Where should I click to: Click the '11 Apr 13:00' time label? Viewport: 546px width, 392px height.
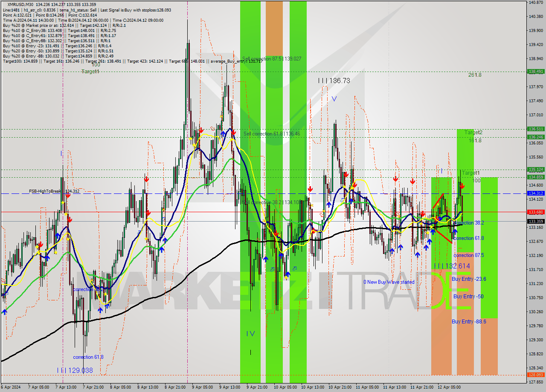tap(395, 387)
